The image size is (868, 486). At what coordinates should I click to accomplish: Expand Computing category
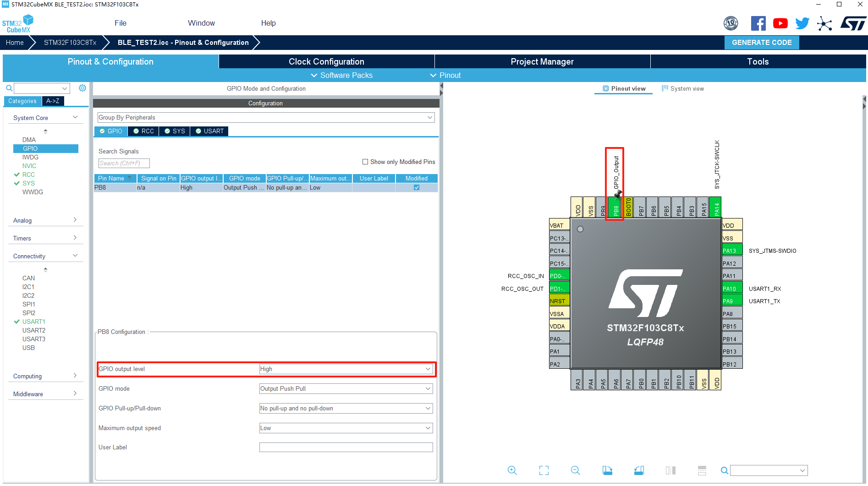[x=45, y=376]
